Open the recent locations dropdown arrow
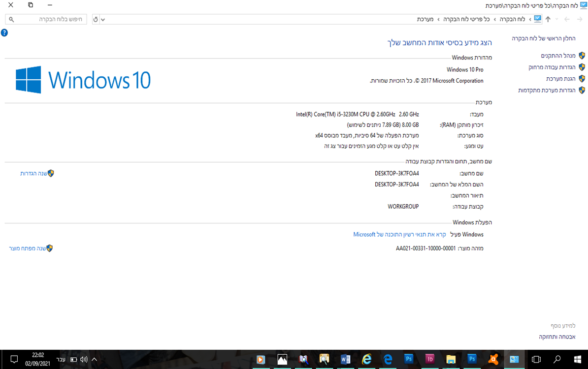The height and width of the screenshot is (369, 588). [557, 19]
